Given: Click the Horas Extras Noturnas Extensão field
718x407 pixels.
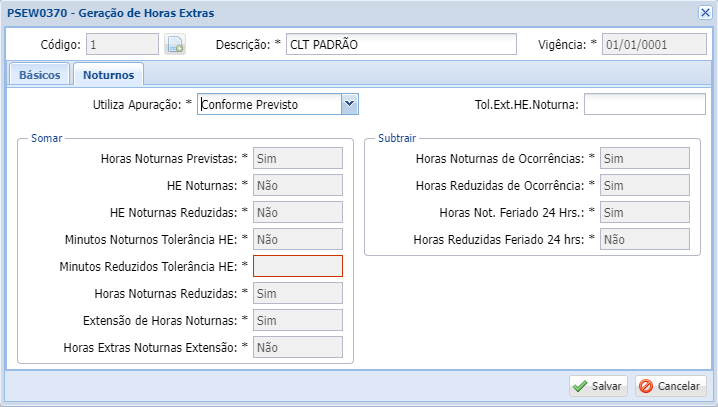Looking at the screenshot, I should 298,347.
